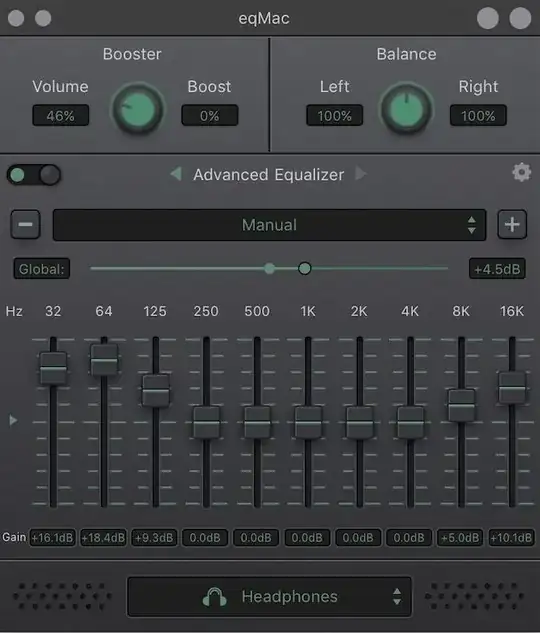Open the Headphones output device dropdown
The image size is (540, 633).
(x=269, y=597)
